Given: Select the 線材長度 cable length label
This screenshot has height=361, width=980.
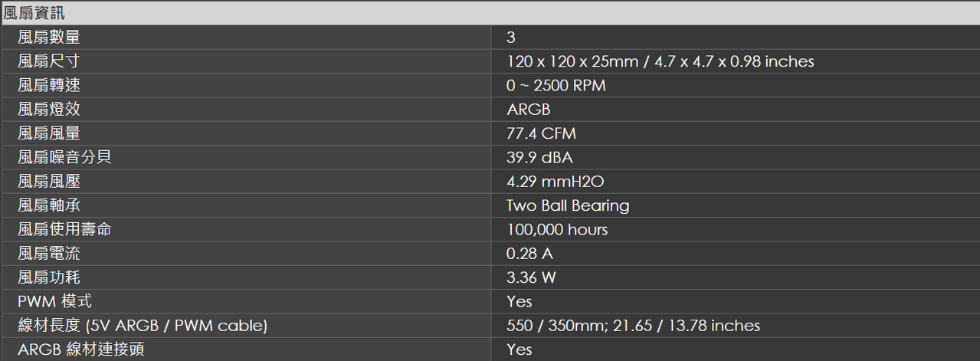Looking at the screenshot, I should click(x=143, y=326).
